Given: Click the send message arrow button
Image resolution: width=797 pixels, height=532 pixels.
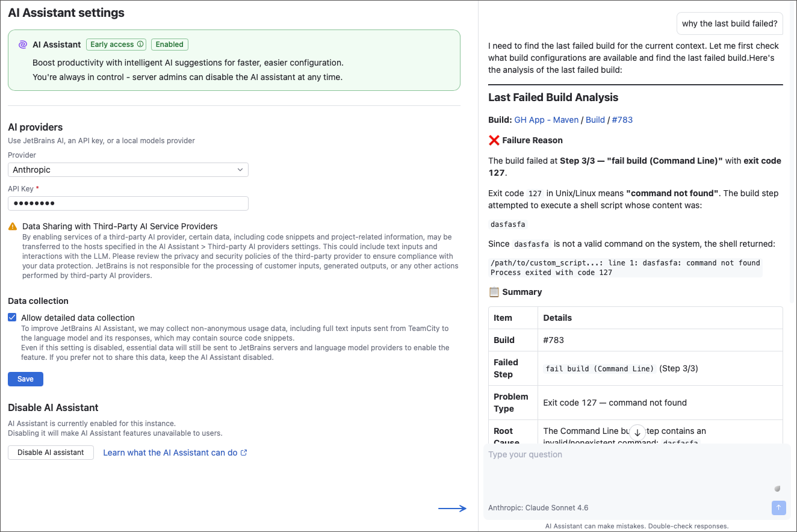Looking at the screenshot, I should 778,508.
